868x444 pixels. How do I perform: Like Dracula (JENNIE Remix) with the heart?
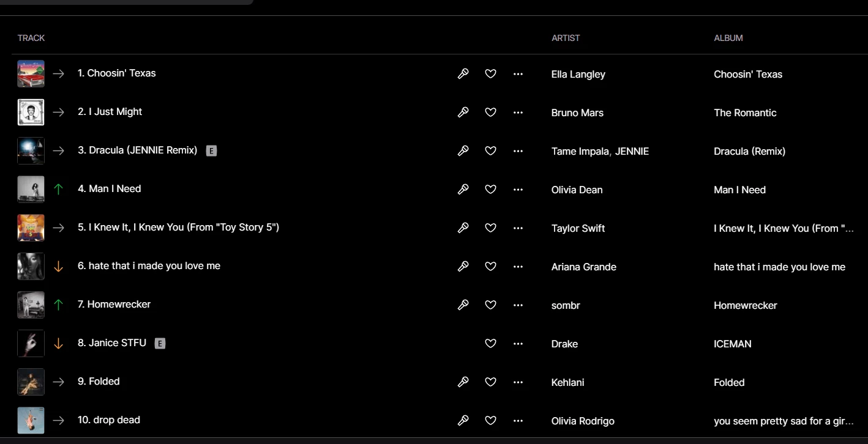coord(490,151)
